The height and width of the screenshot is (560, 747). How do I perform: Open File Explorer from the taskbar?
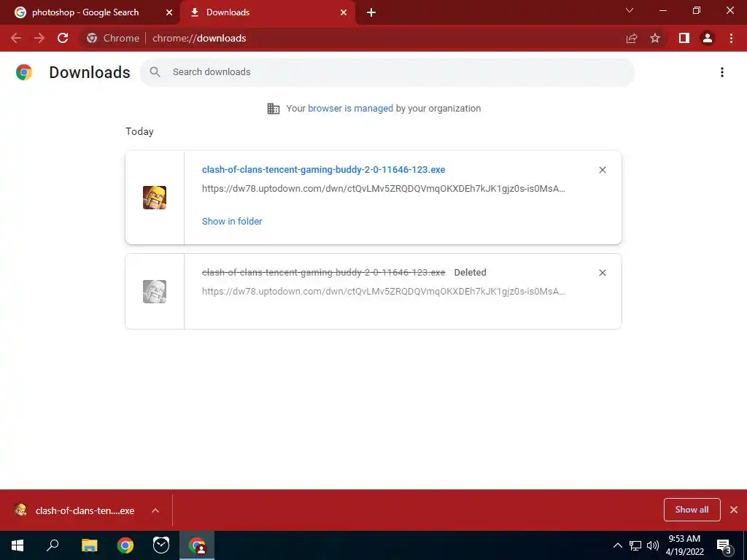click(89, 545)
